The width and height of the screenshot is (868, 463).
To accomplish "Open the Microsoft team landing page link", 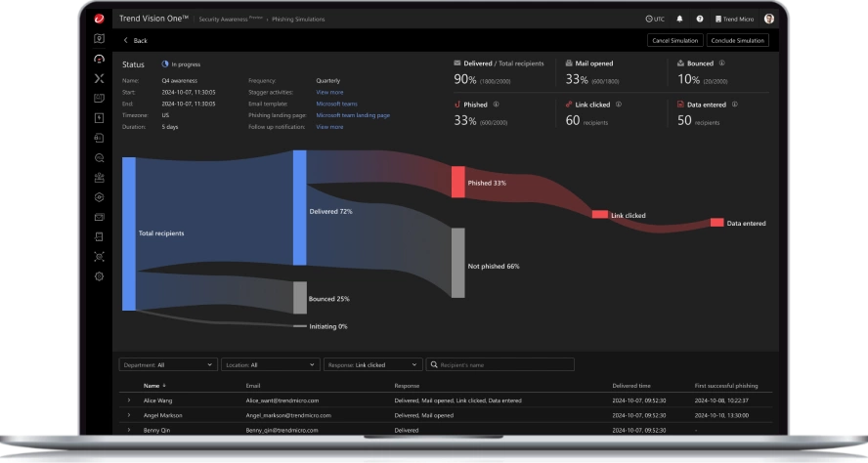I will pyautogui.click(x=353, y=115).
